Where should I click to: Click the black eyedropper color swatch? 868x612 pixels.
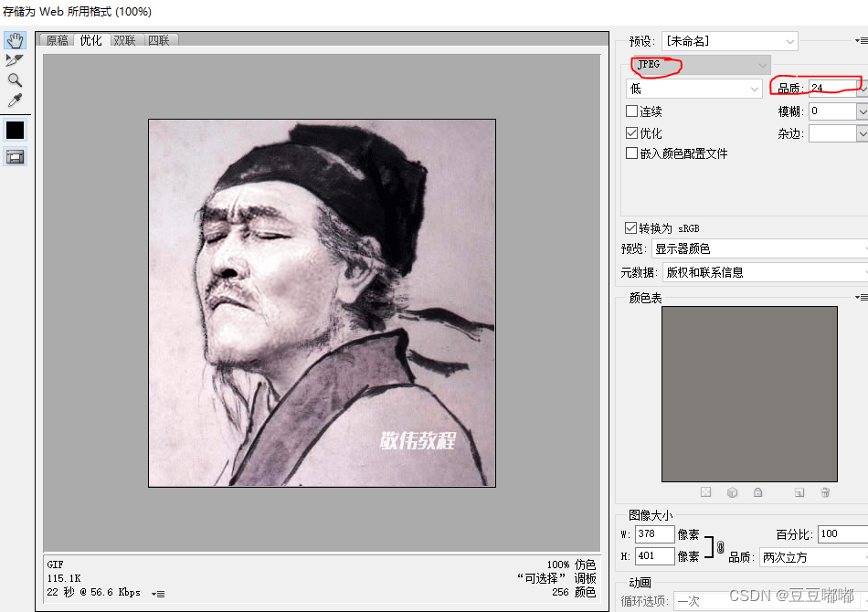[x=15, y=131]
